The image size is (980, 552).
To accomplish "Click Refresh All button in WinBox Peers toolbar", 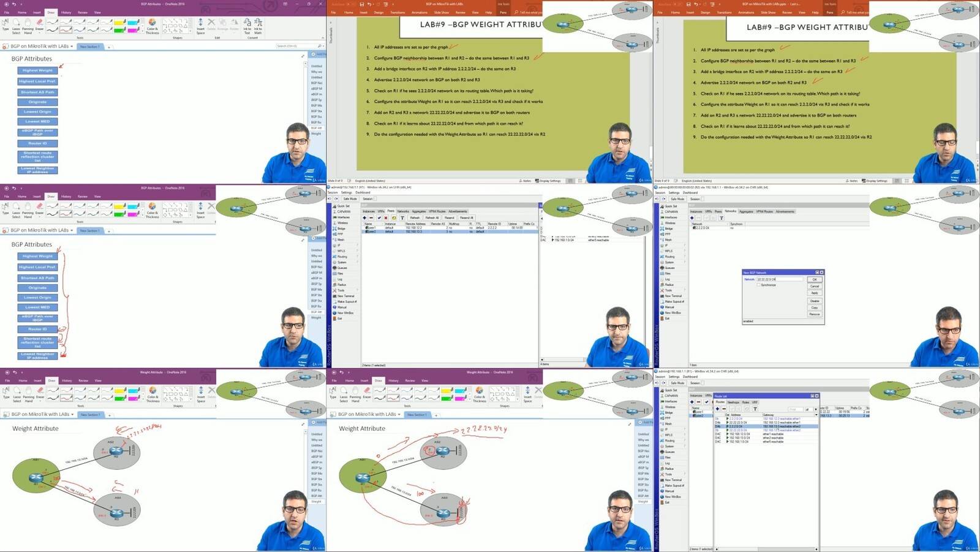I will [x=432, y=217].
